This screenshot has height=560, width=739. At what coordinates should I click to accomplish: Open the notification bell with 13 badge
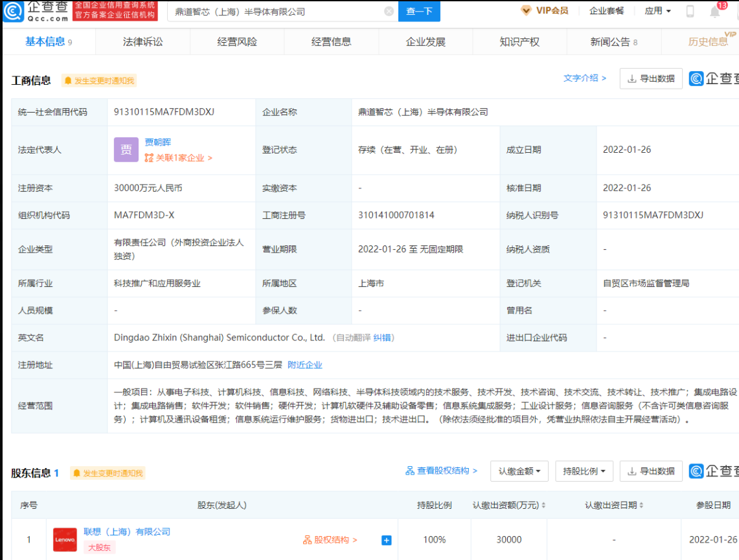[x=716, y=11]
